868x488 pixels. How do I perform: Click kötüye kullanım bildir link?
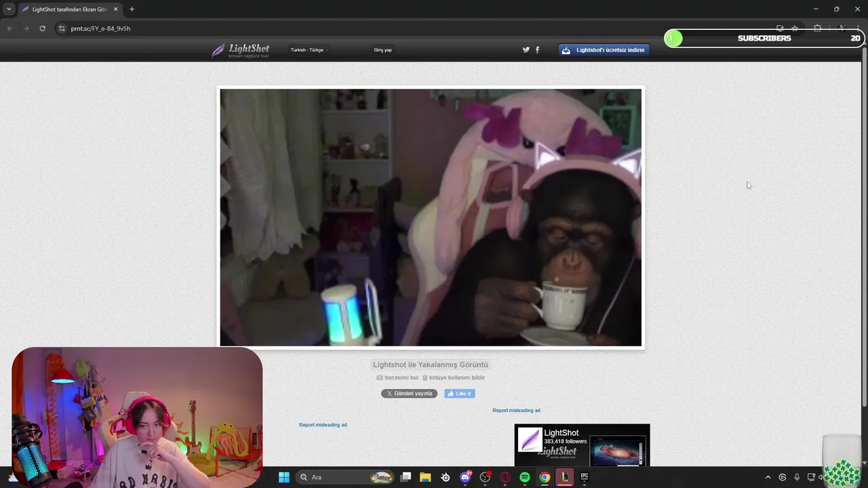coord(454,378)
